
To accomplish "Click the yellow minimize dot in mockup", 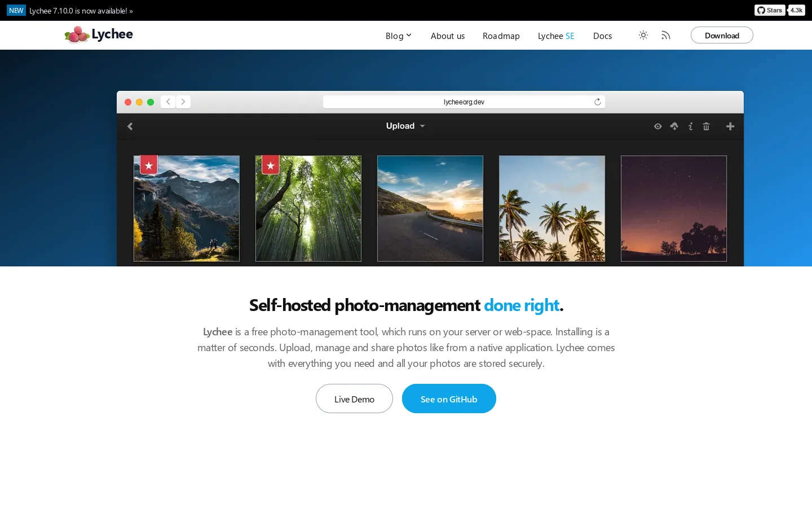I will pyautogui.click(x=139, y=102).
